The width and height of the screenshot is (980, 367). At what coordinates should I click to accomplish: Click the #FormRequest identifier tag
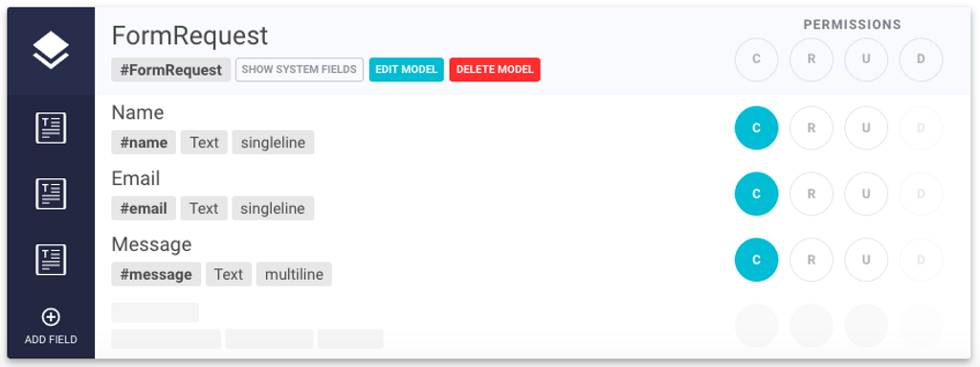click(171, 70)
